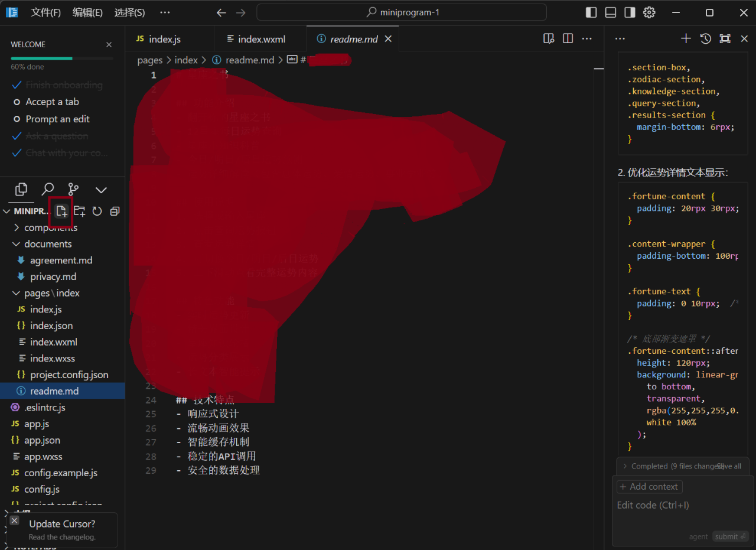Viewport: 756px width, 550px height.
Task: Start a new chat with plus icon
Action: (x=686, y=38)
